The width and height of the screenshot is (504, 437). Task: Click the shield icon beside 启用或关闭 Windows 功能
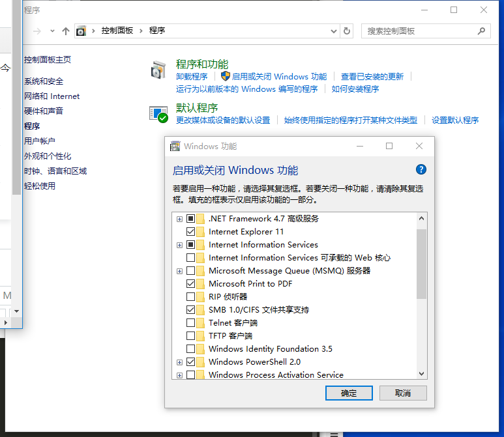click(226, 76)
